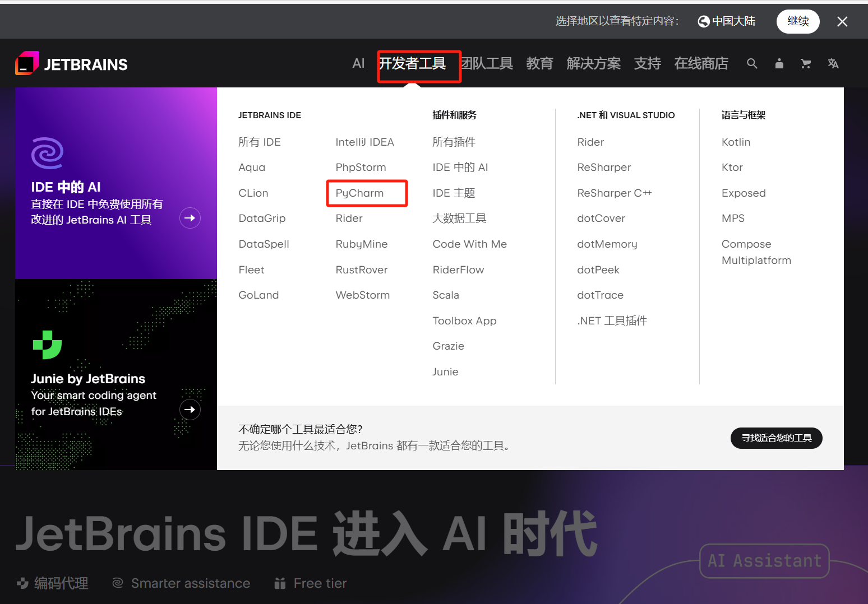Open the DataSpell link
The image size is (868, 604).
click(x=264, y=244)
